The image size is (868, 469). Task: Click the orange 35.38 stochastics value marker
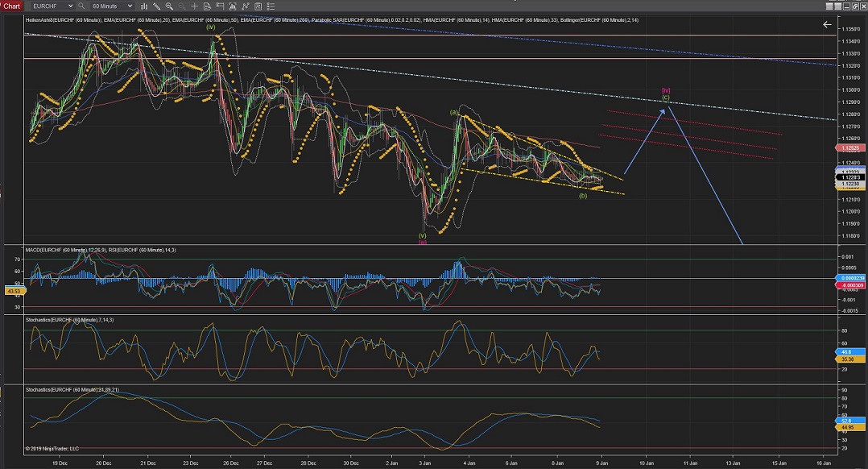pos(849,359)
